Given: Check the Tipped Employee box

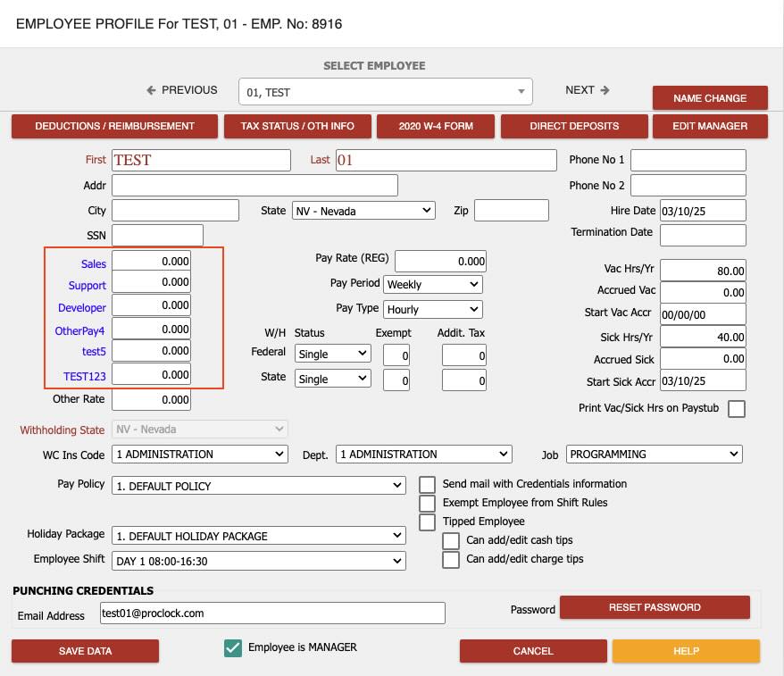Looking at the screenshot, I should click(427, 522).
